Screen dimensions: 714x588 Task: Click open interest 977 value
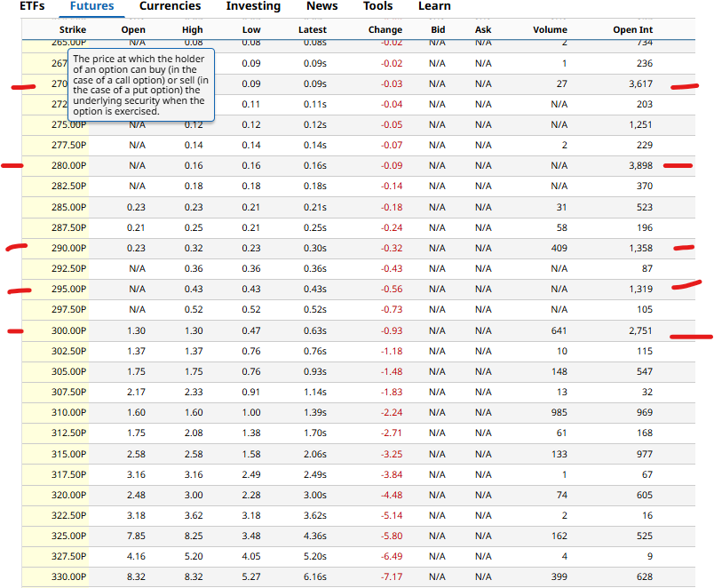tap(645, 454)
